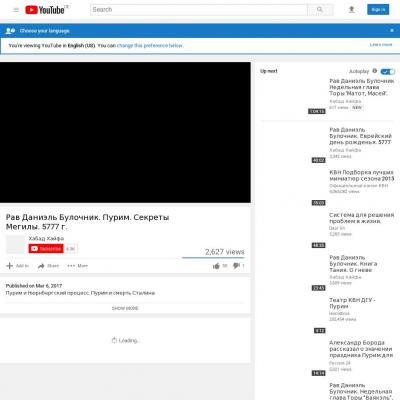Open the Learn more link

click(381, 45)
